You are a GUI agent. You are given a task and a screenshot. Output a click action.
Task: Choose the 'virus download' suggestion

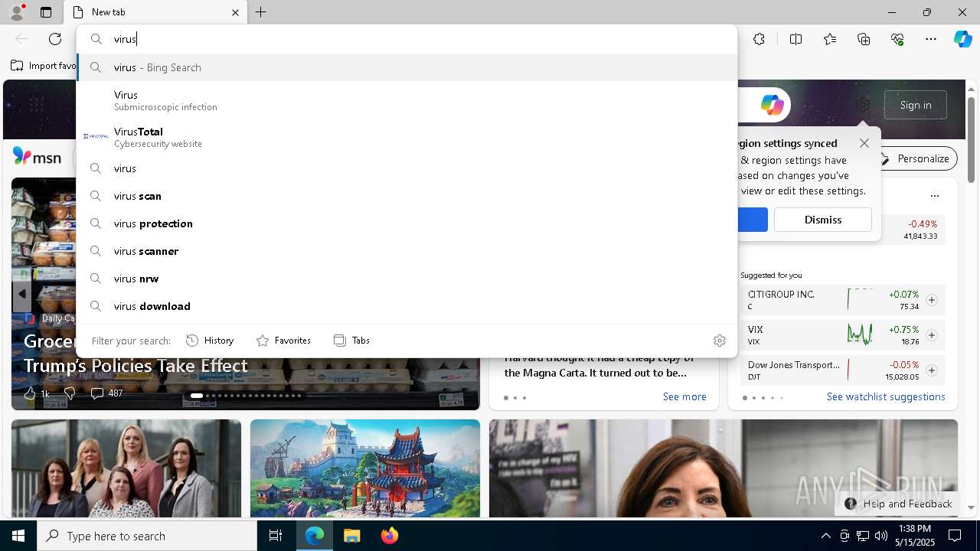click(x=407, y=306)
